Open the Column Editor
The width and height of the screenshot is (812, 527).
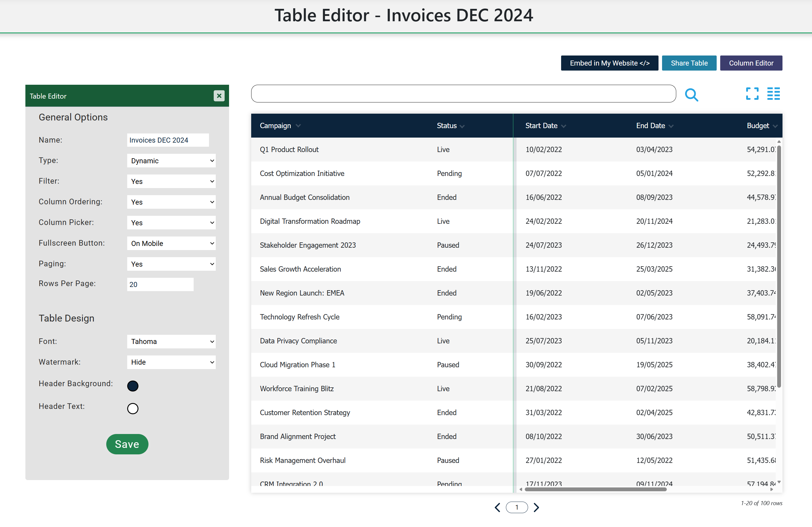[x=751, y=63]
